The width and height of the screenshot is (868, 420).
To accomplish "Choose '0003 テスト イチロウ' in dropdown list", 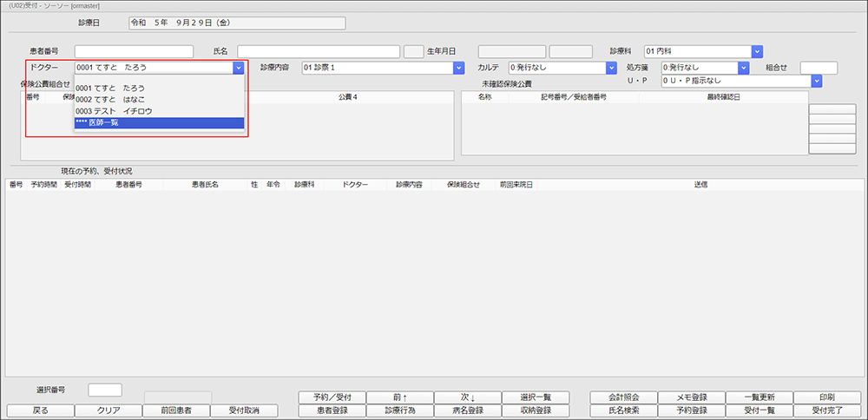I will (114, 111).
